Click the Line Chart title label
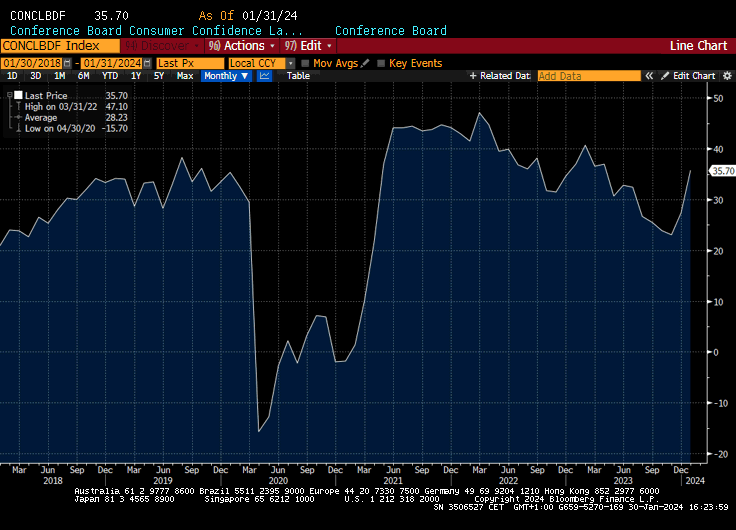The width and height of the screenshot is (736, 530). point(698,46)
